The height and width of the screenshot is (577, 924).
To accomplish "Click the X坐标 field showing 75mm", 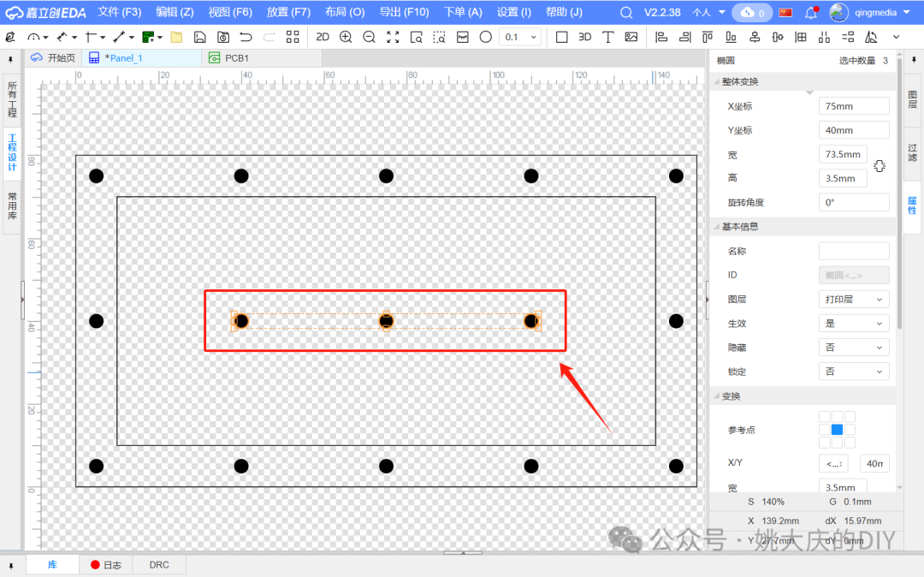I will [x=854, y=106].
